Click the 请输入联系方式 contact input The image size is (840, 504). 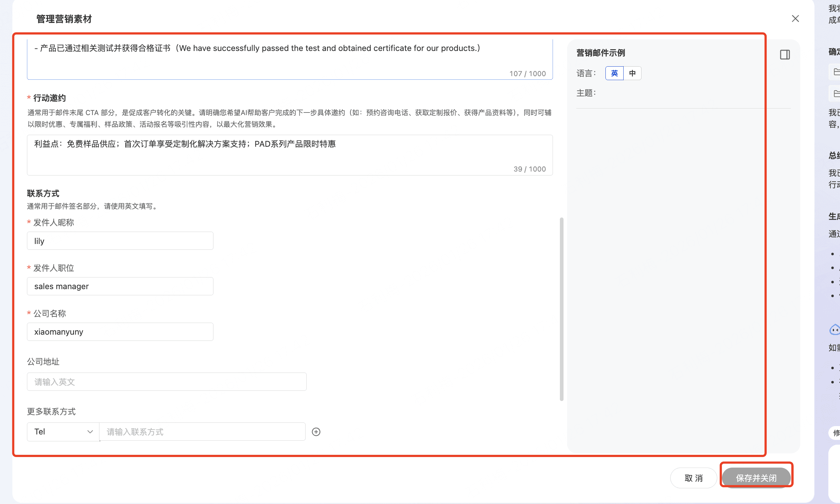pyautogui.click(x=202, y=432)
